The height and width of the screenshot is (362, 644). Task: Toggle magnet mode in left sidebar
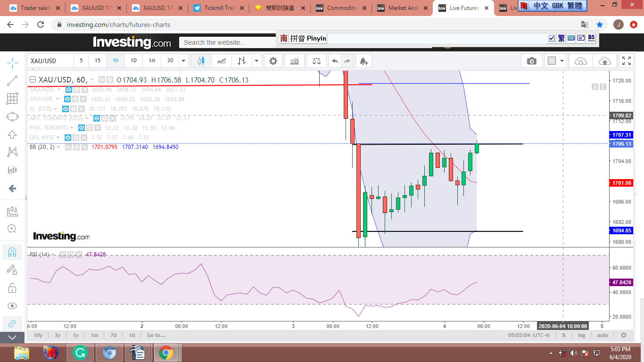point(12,252)
